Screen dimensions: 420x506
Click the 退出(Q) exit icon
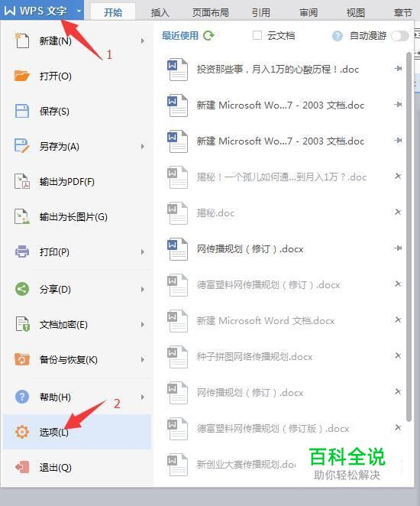22,467
